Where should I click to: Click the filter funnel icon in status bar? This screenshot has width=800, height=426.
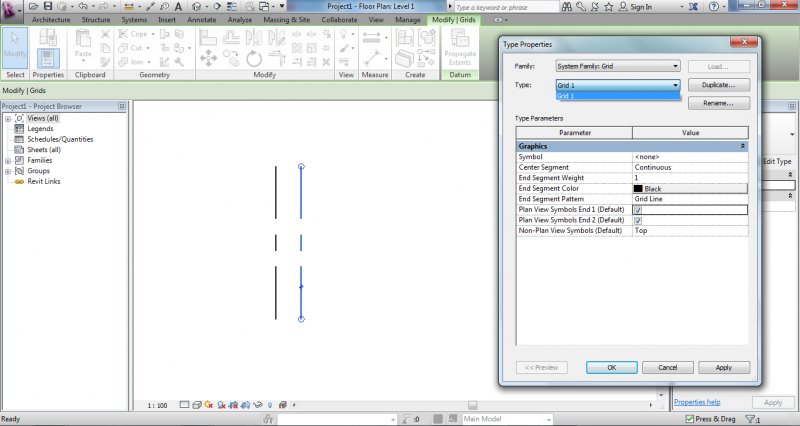(749, 419)
